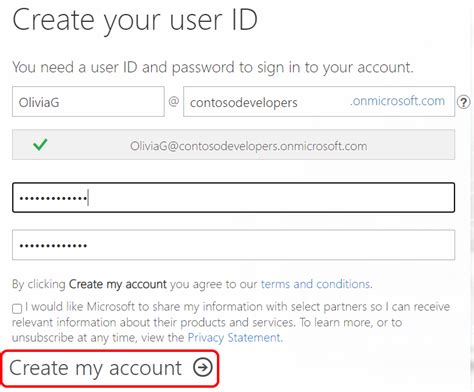Focus the confirm password field below
Image resolution: width=474 pixels, height=392 pixels.
point(234,245)
